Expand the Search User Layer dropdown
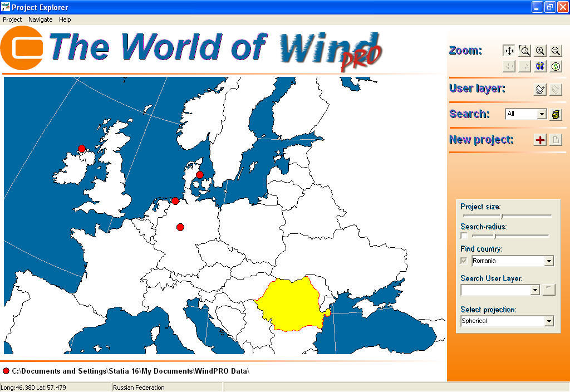Screen dimensions: 570x392 pyautogui.click(x=535, y=290)
